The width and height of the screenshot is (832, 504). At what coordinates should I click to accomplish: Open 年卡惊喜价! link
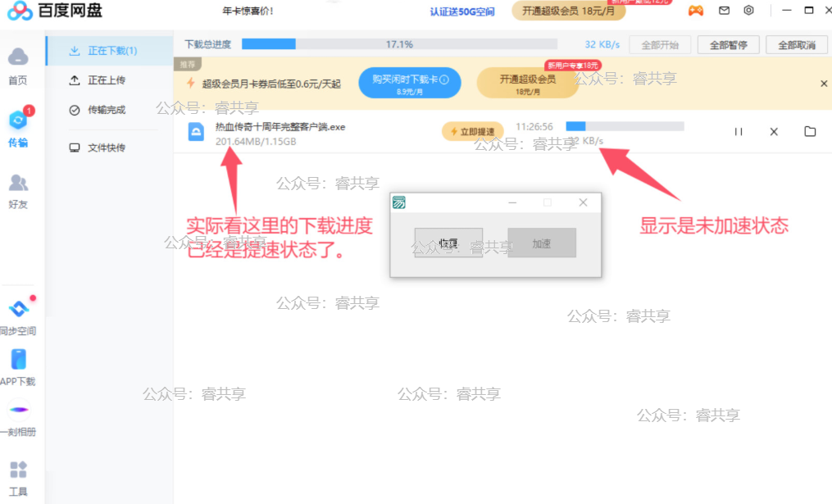pos(248,11)
